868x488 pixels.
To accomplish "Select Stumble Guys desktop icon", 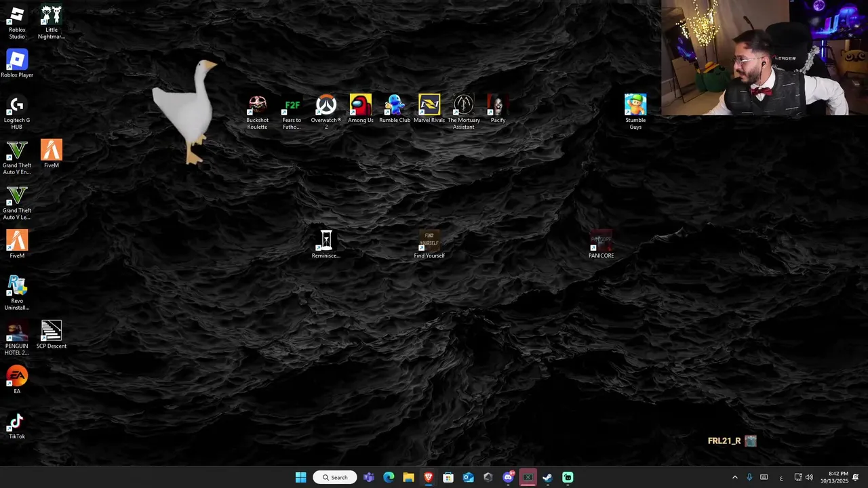I will click(635, 113).
